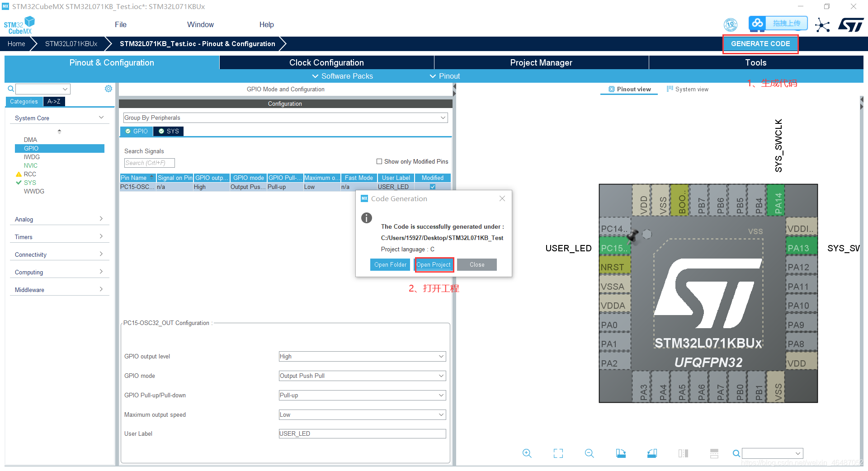Click the User Label input field
The height and width of the screenshot is (471, 868).
click(362, 433)
